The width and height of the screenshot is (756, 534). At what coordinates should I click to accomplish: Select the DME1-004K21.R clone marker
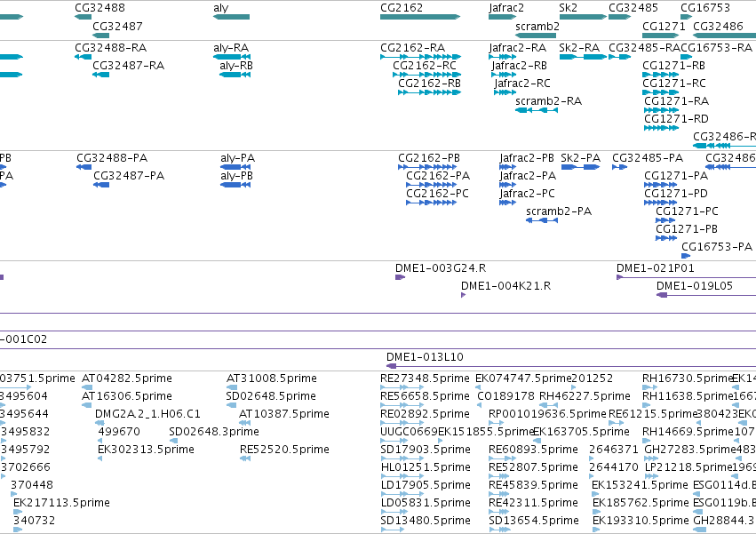[464, 295]
